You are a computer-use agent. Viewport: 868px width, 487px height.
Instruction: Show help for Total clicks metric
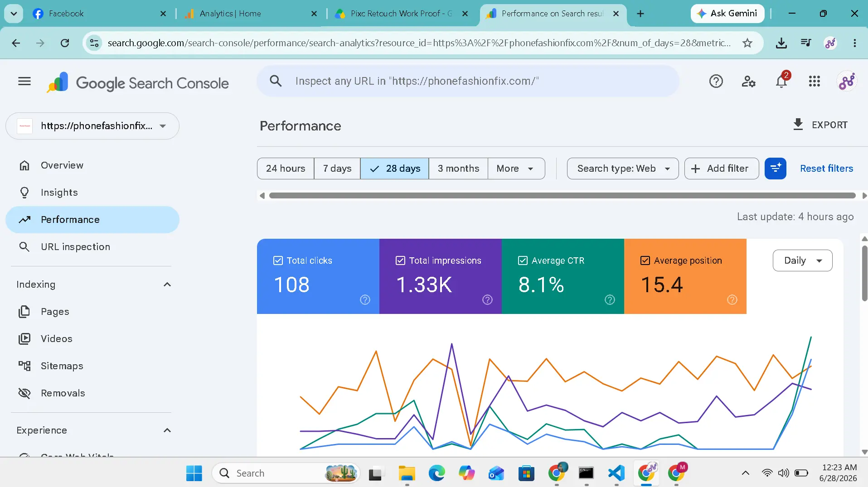tap(365, 299)
